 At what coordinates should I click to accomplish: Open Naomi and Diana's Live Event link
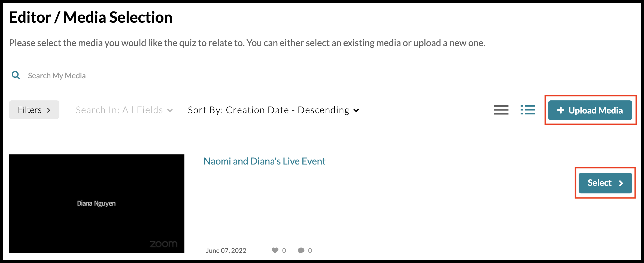264,161
